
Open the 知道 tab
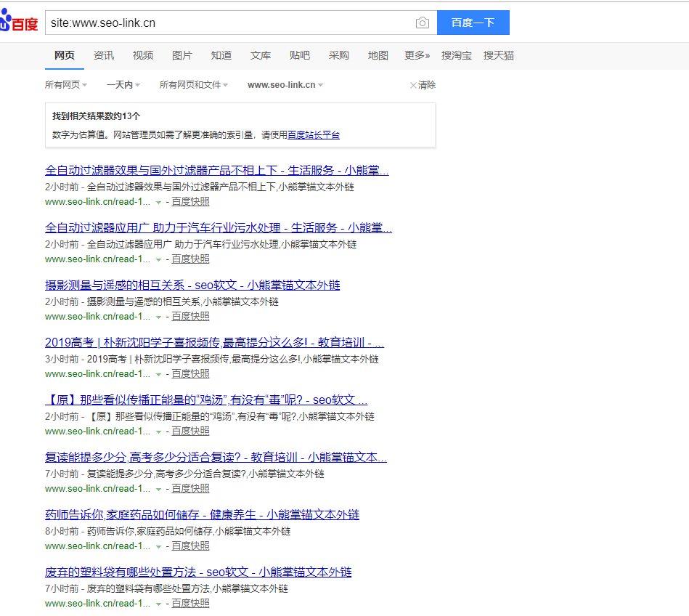tap(221, 55)
